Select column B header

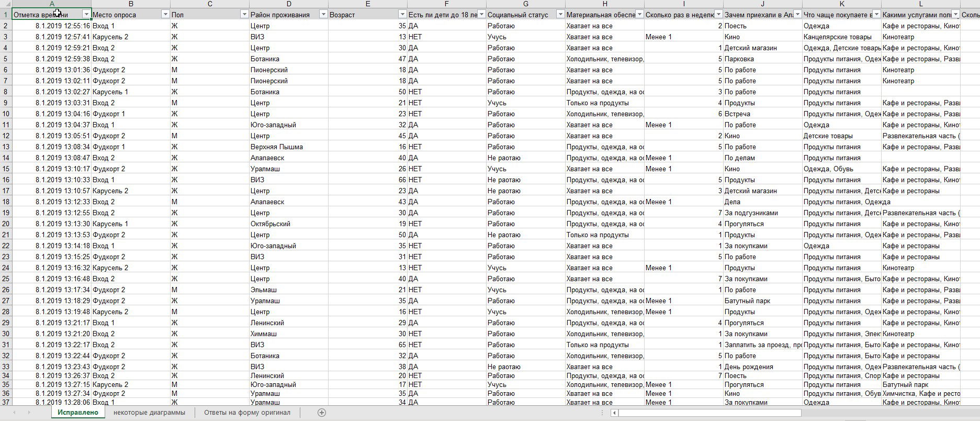click(x=131, y=4)
